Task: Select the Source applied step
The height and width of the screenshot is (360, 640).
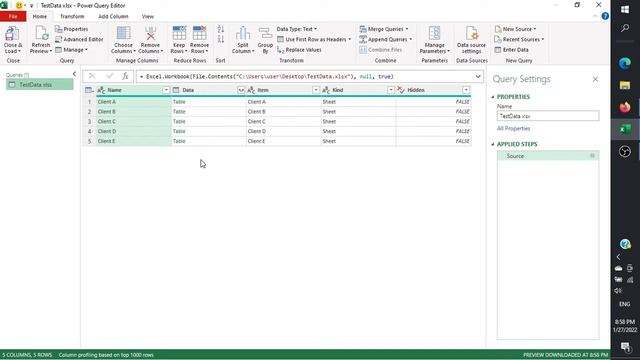Action: coord(548,156)
